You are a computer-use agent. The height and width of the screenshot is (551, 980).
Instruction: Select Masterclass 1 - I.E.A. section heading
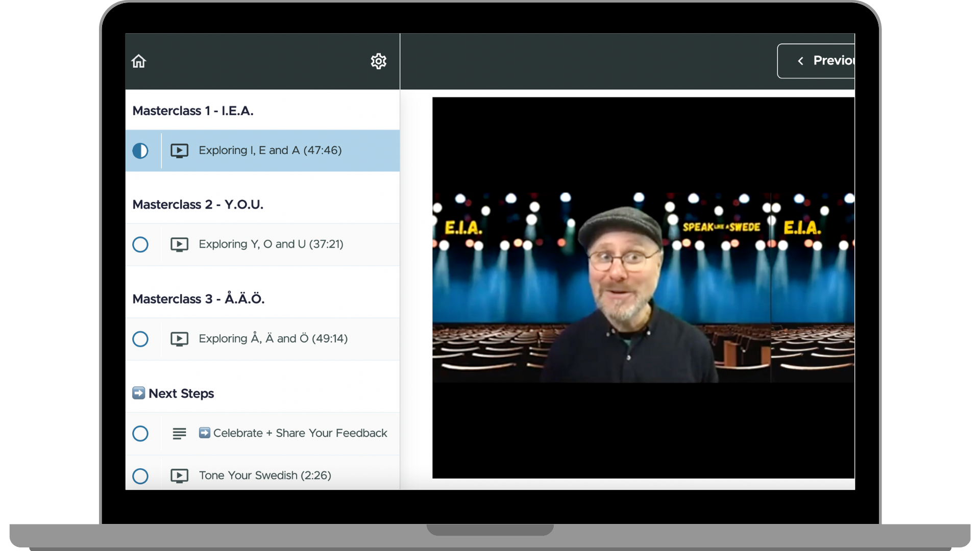click(193, 111)
